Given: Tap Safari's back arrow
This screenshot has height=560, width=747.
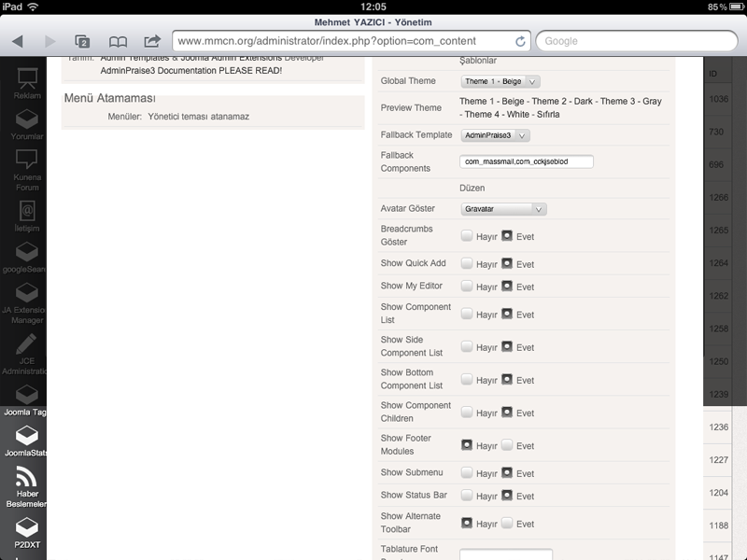Looking at the screenshot, I should point(18,41).
